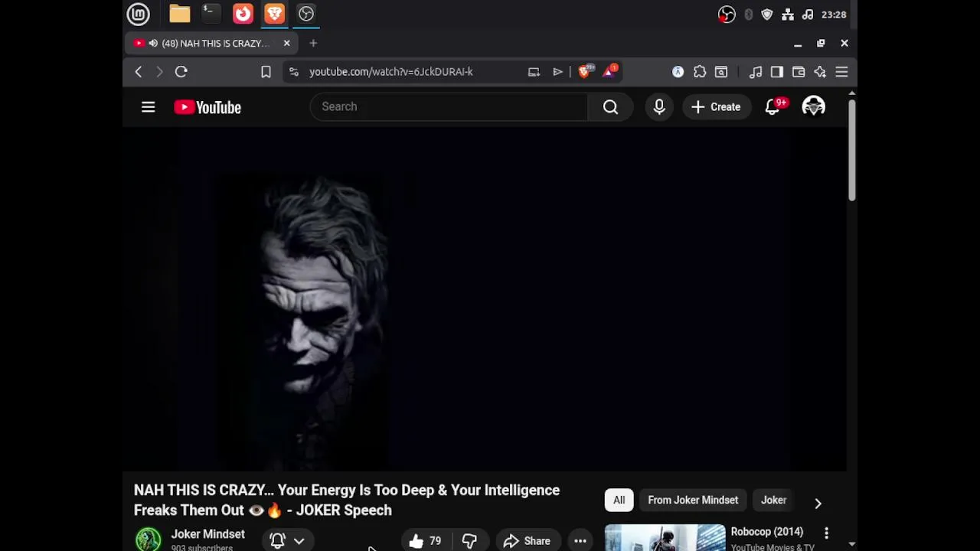Viewport: 980px width, 551px height.
Task: Go to the YouTube home logo
Action: click(x=207, y=107)
